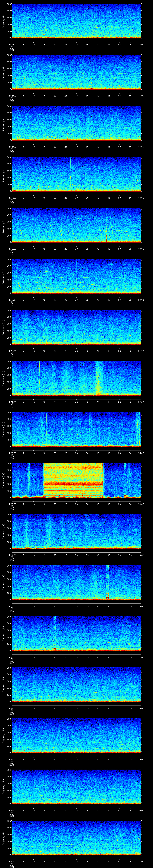Open the spectrogram panel starting at 4:16:00

click(x=77, y=123)
